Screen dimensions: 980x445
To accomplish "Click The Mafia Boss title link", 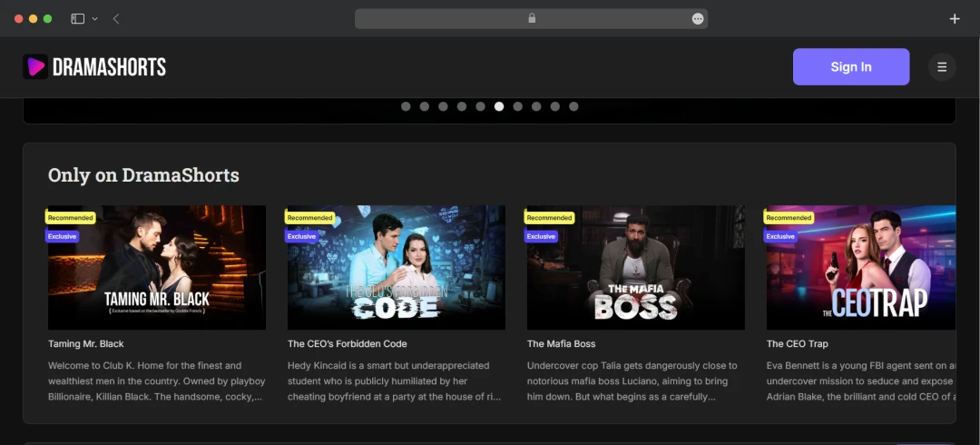I will coord(561,343).
